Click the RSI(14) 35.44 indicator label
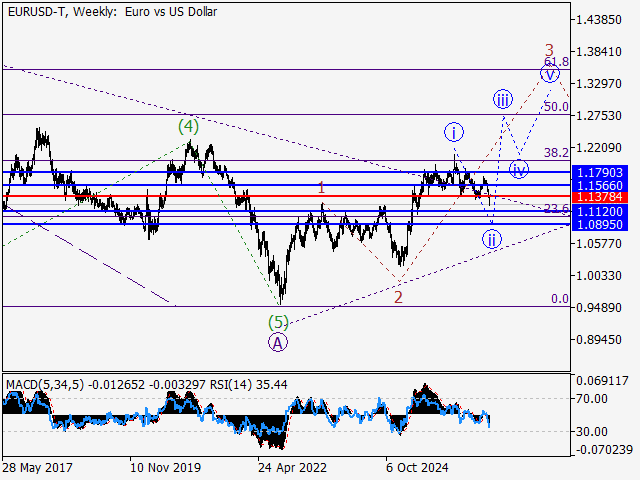Image resolution: width=640 pixels, height=480 pixels. (249, 384)
